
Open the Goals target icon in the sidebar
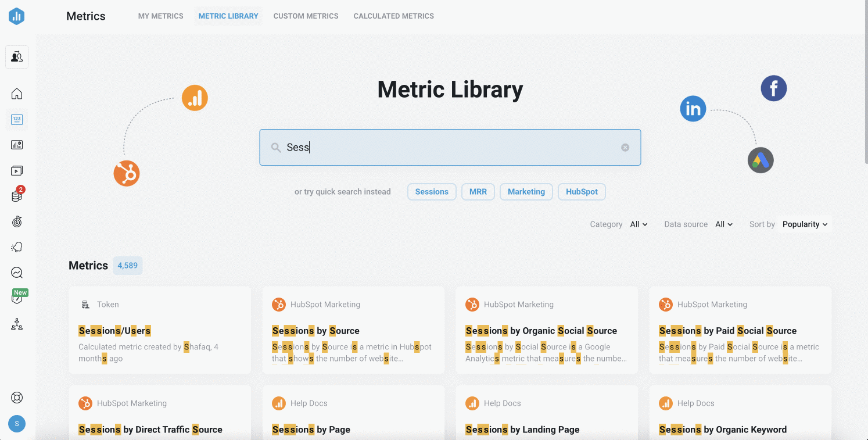tap(17, 221)
